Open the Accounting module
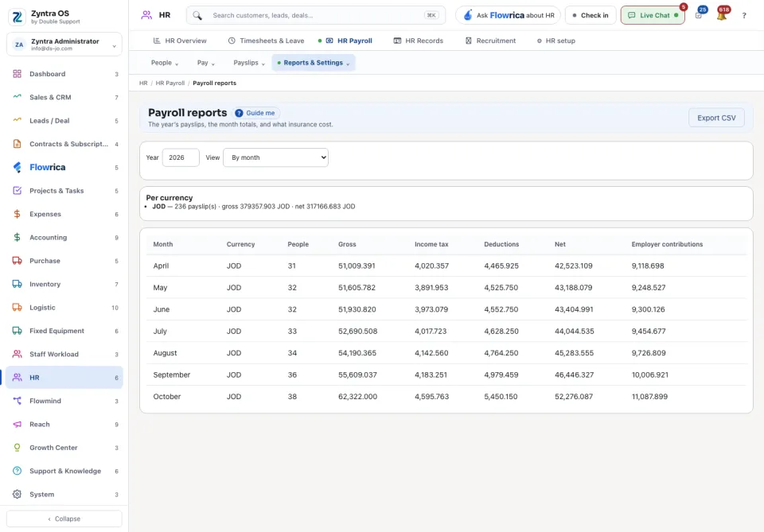 (64, 238)
